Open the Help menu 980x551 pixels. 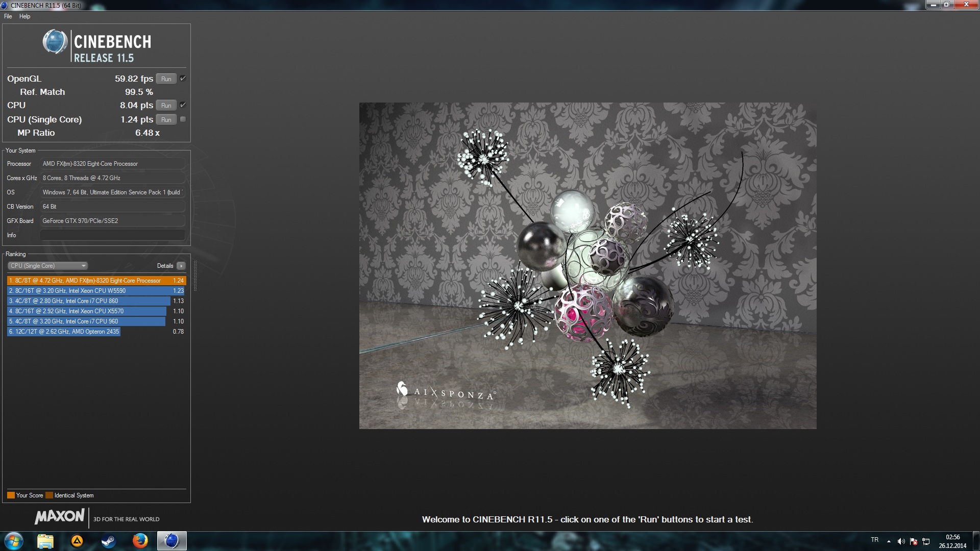click(x=24, y=16)
